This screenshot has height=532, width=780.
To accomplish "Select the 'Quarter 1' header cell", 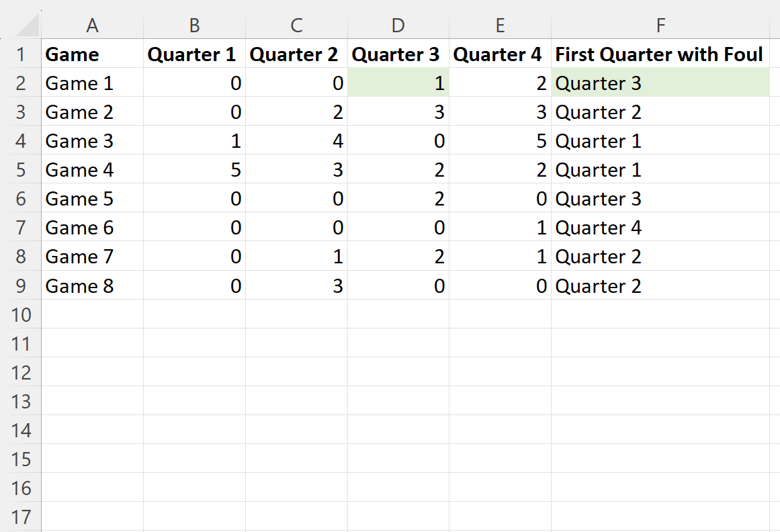I will (193, 54).
